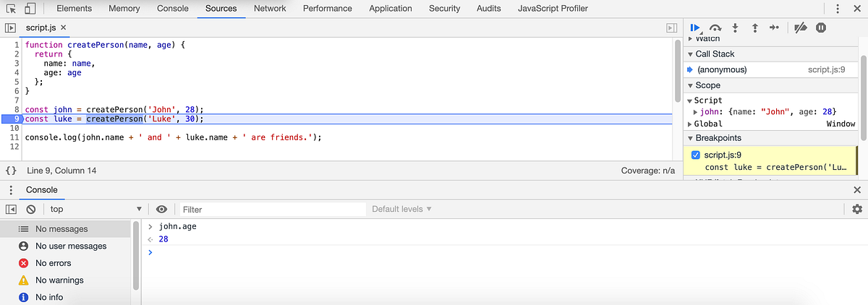This screenshot has height=305, width=868.
Task: Open the Console panel tab
Action: click(x=173, y=9)
